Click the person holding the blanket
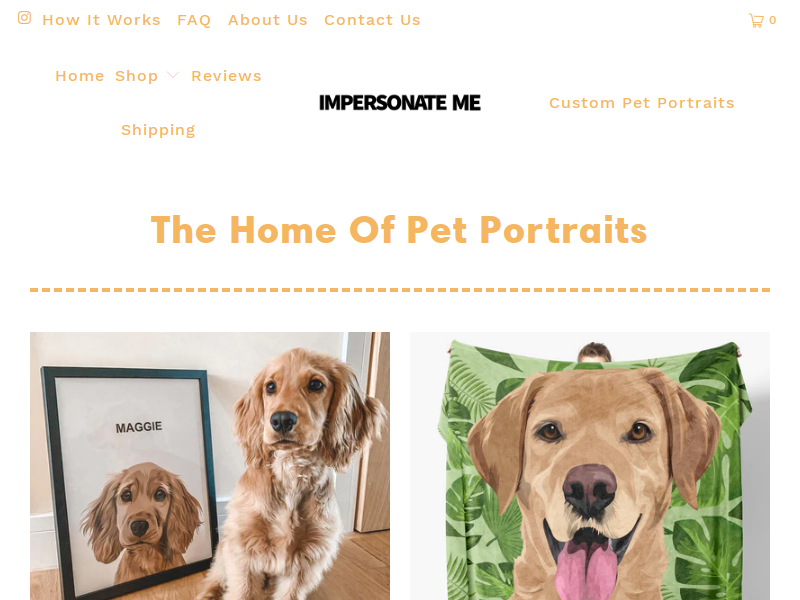The width and height of the screenshot is (800, 600). tap(594, 352)
